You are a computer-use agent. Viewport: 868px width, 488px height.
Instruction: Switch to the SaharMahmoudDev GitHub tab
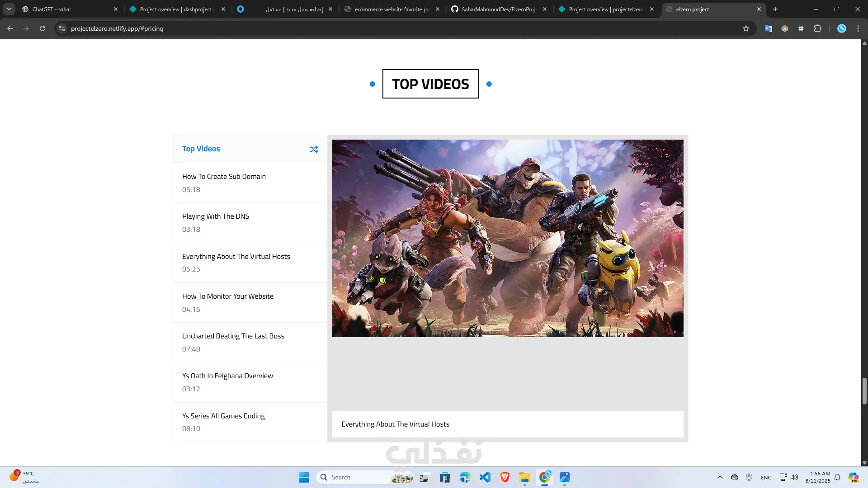point(497,9)
